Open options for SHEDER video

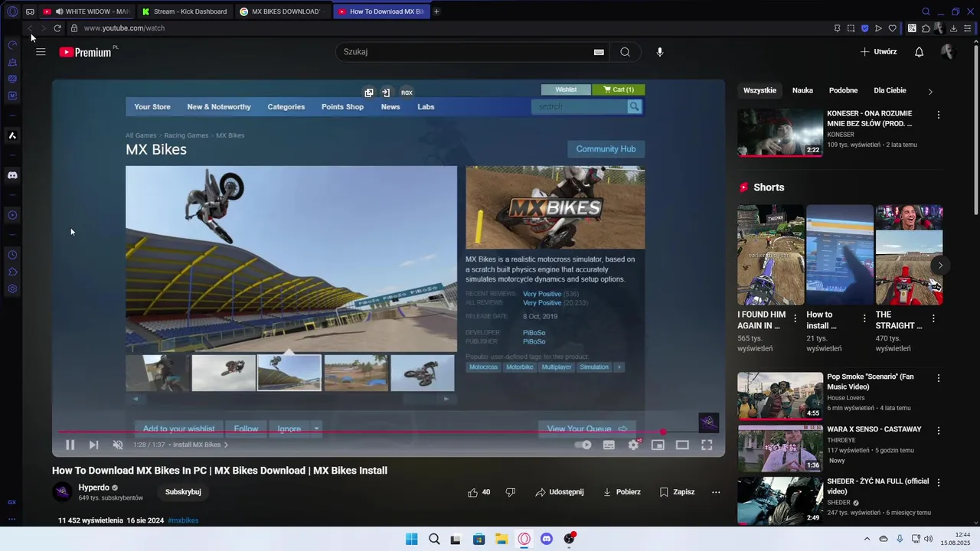[939, 483]
